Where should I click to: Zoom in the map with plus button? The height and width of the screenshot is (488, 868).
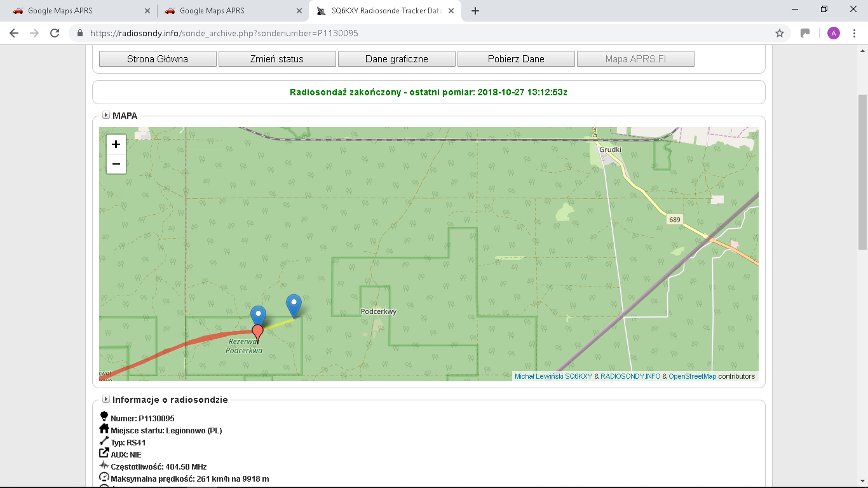[x=116, y=144]
